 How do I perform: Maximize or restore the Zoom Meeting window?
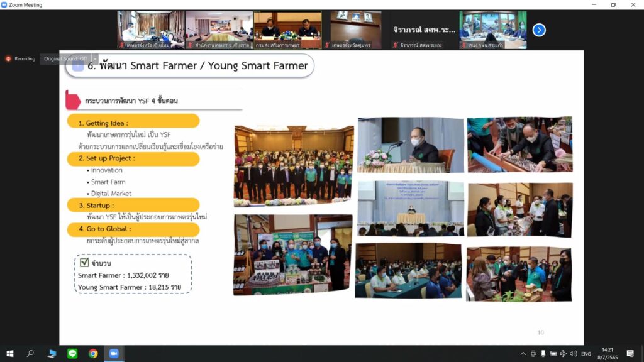[x=613, y=5]
